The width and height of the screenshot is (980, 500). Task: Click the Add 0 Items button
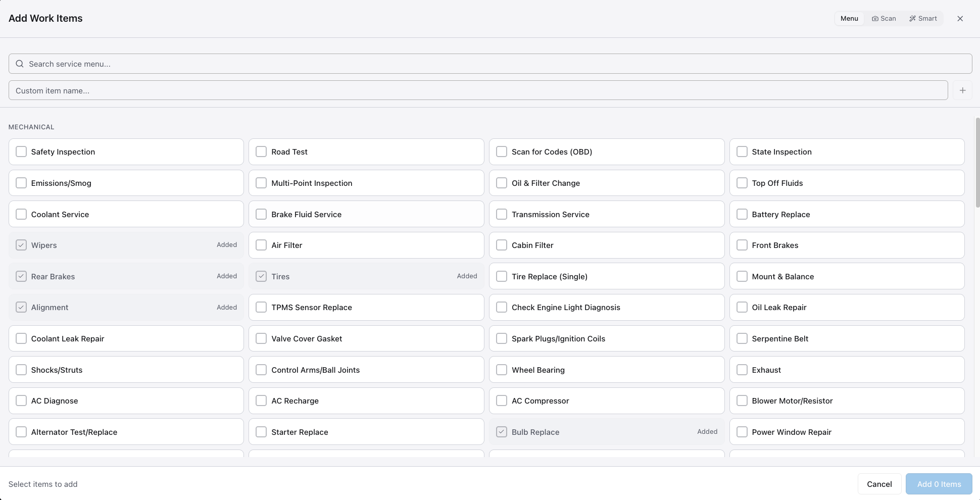tap(939, 484)
